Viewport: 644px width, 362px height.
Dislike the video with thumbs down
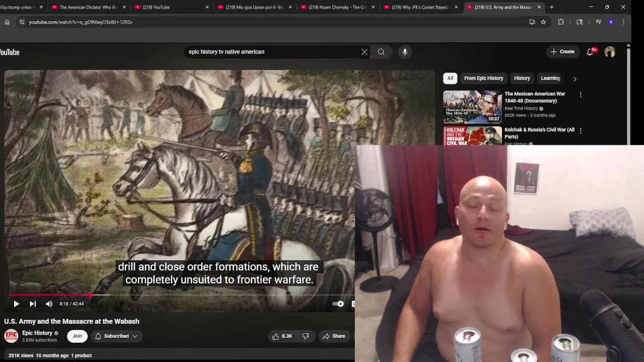point(306,336)
